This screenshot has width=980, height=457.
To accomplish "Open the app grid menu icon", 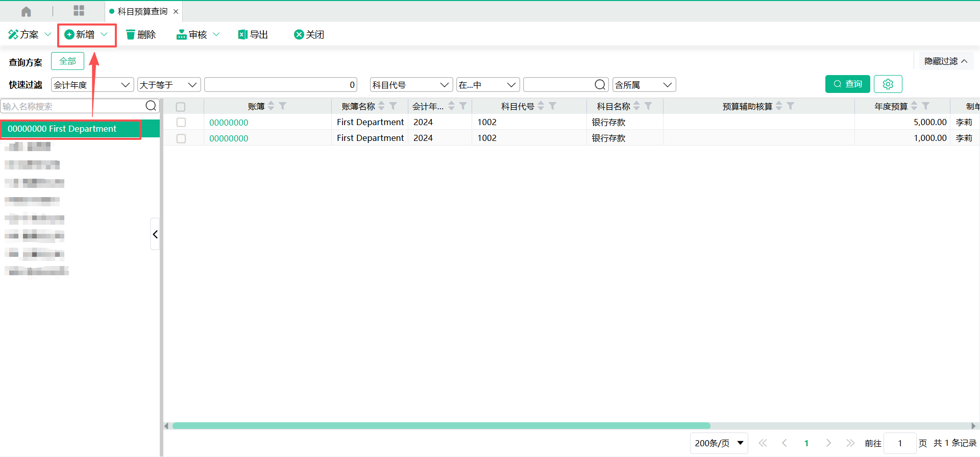I will coord(79,11).
